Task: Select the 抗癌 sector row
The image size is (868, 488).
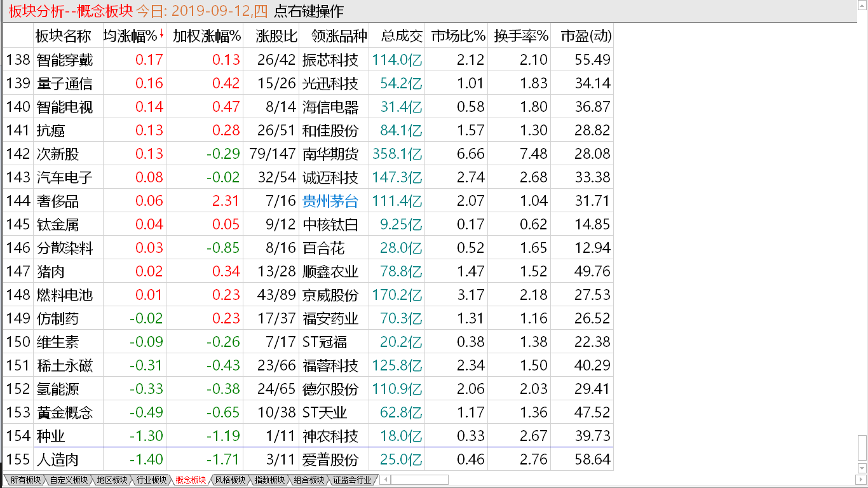Action: point(308,130)
